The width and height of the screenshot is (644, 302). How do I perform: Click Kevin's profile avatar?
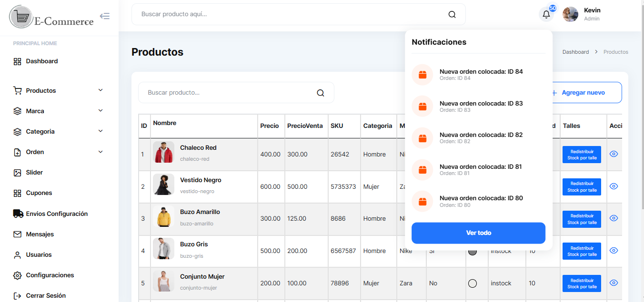pyautogui.click(x=570, y=14)
